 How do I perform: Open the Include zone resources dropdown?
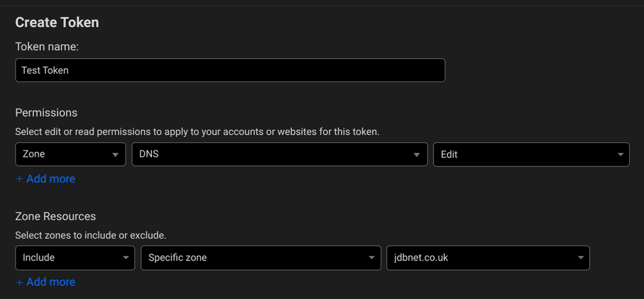pyautogui.click(x=75, y=258)
